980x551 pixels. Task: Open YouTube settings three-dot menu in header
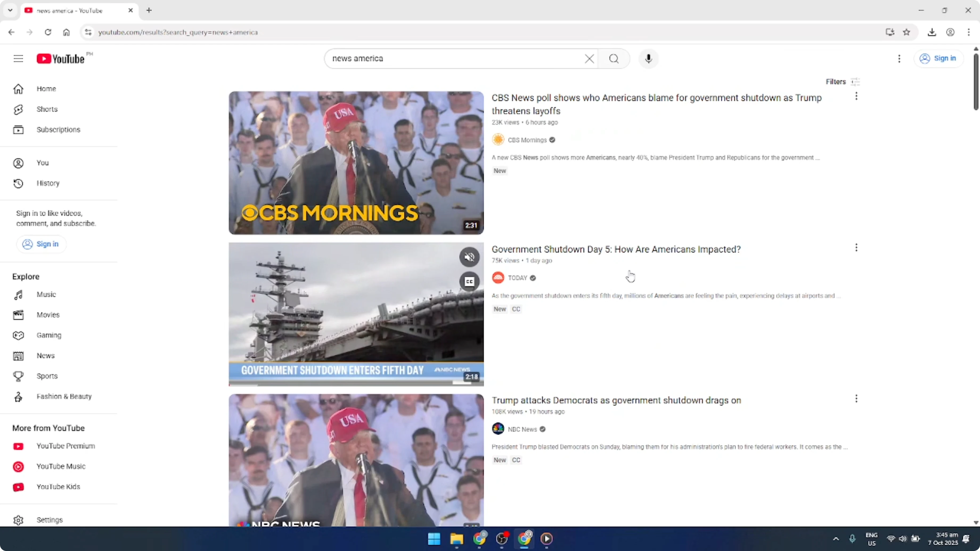coord(899,59)
